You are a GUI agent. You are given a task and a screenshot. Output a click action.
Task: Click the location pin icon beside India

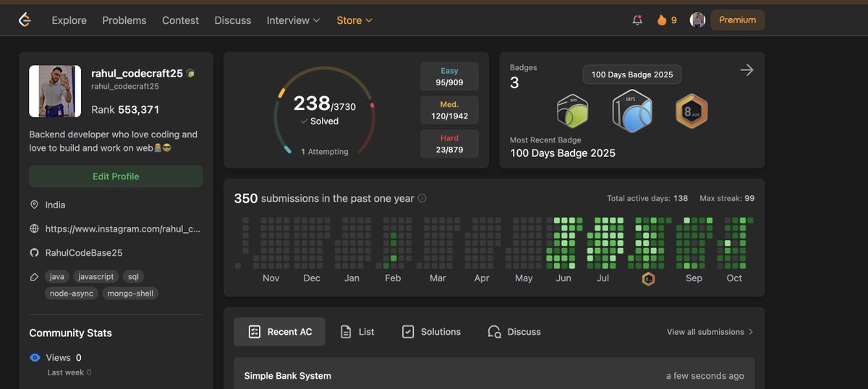pyautogui.click(x=34, y=205)
